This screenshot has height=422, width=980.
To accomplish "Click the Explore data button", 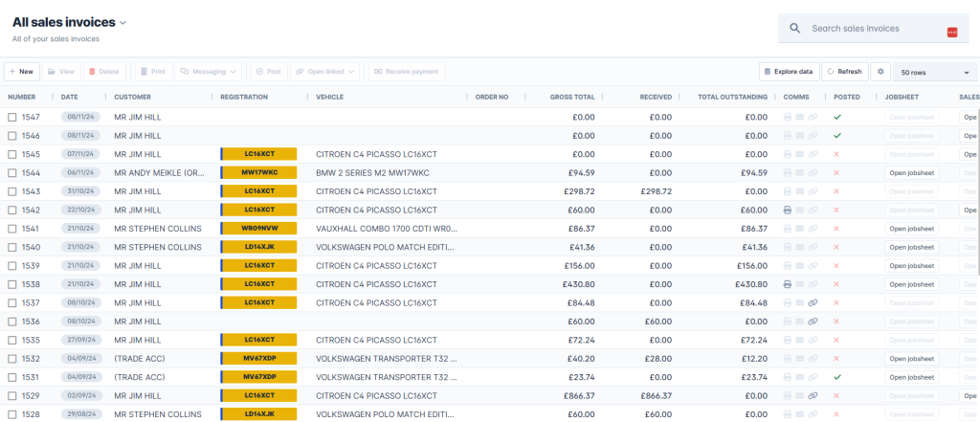I will (x=790, y=72).
